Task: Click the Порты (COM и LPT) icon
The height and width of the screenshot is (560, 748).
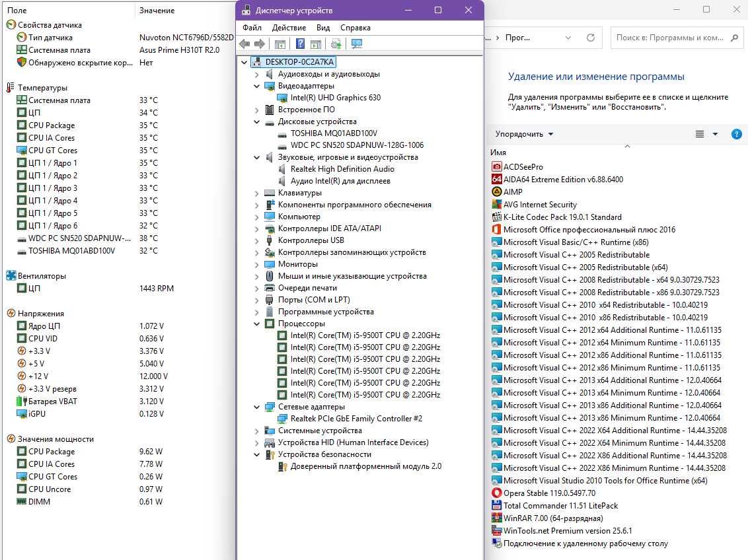Action: point(270,300)
